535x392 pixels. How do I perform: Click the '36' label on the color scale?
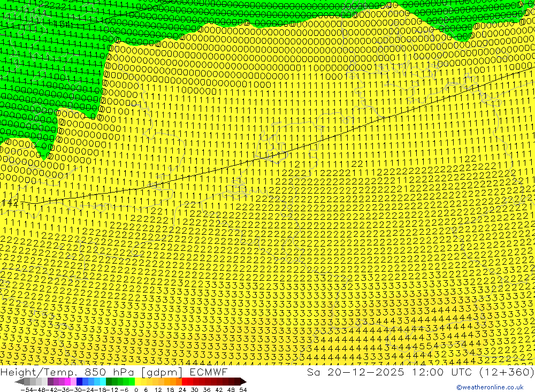pos(207,390)
